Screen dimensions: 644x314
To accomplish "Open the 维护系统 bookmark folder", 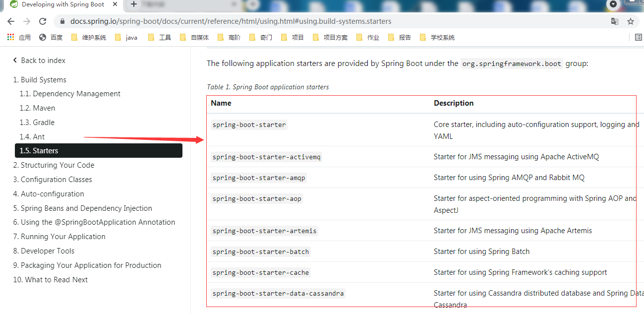I will 89,37.
